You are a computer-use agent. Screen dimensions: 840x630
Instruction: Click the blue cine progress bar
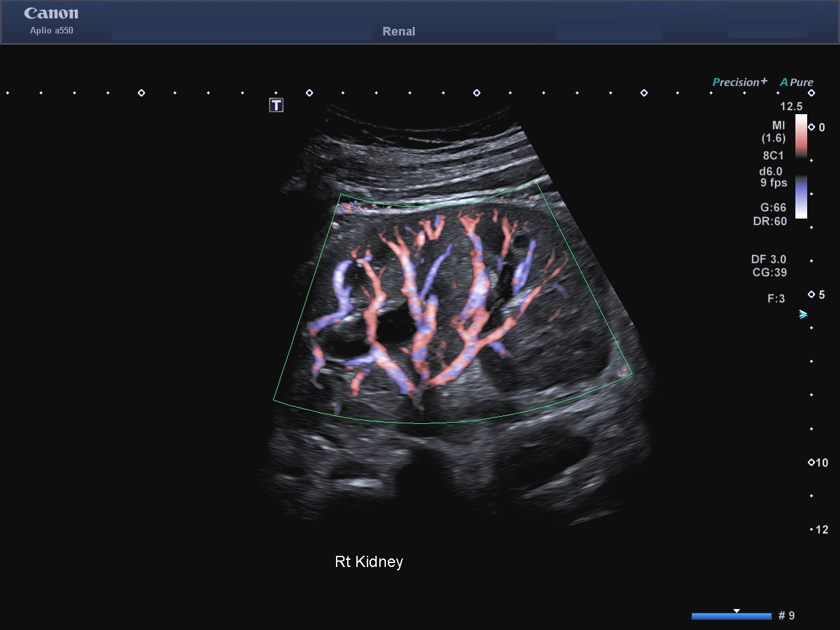[x=732, y=616]
